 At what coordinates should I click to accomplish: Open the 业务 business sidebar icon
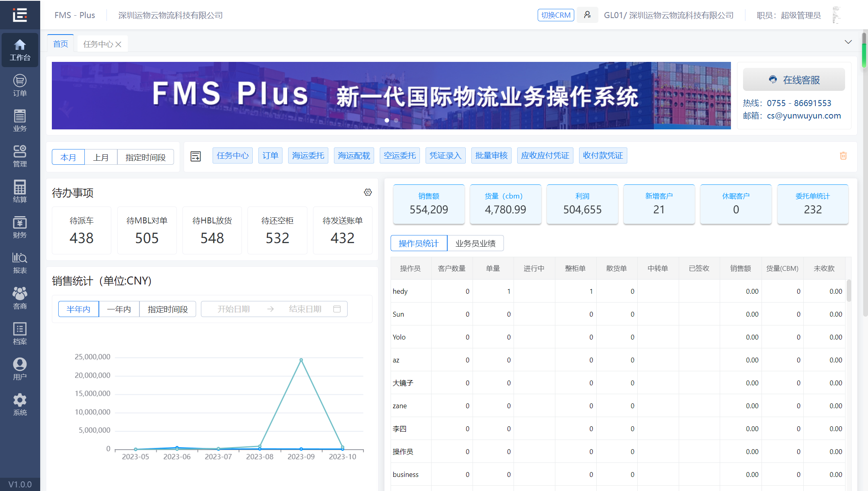coord(20,121)
